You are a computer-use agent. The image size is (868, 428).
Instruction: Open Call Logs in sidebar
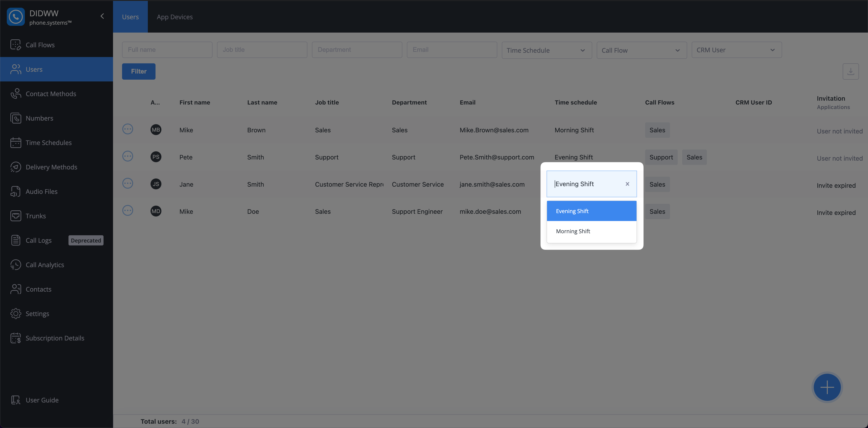56,240
